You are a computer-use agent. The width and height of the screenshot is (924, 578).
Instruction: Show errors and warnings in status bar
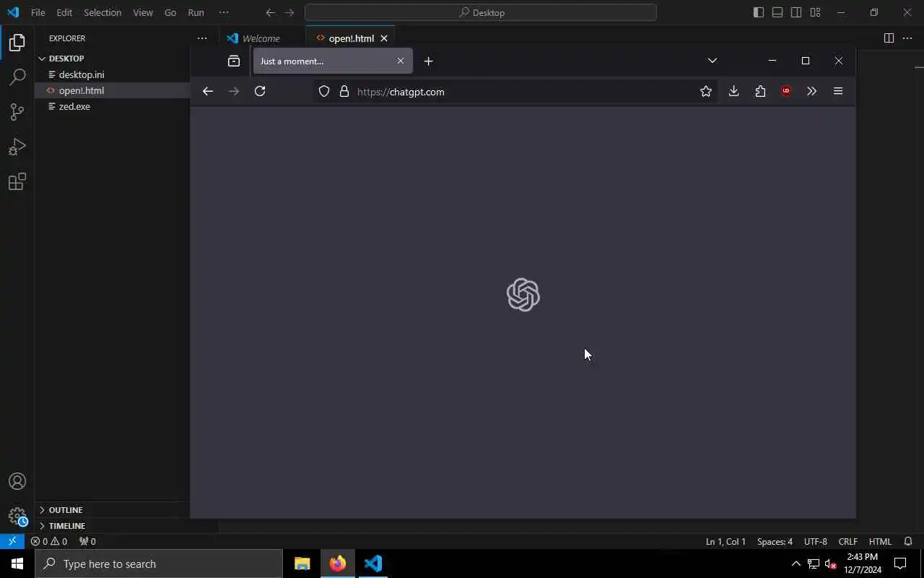(x=49, y=541)
